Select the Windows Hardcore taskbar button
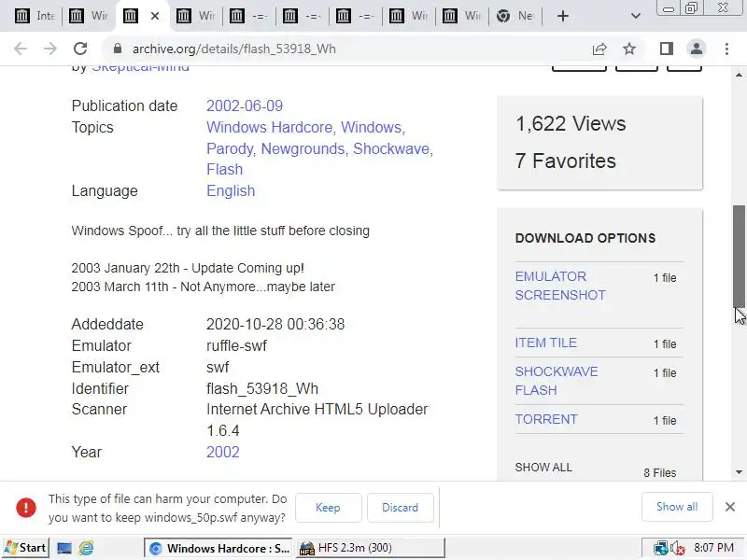Screen dimensions: 747x560 coord(219,548)
